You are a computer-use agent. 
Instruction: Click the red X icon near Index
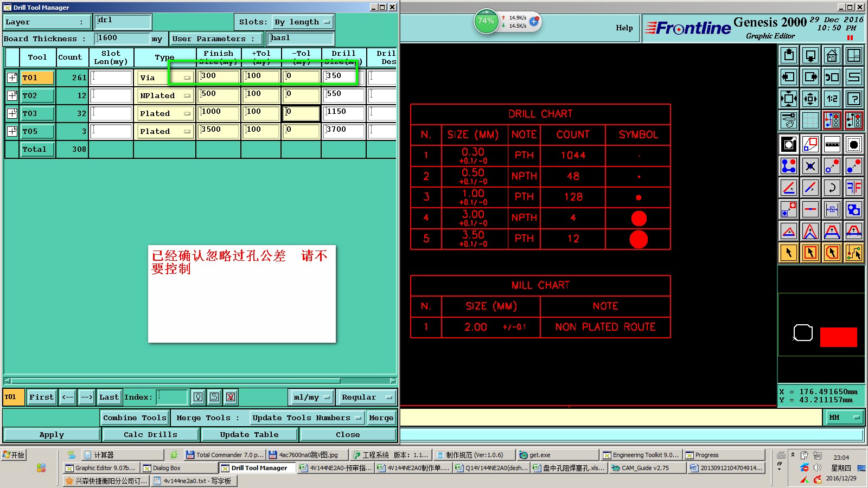[x=231, y=397]
